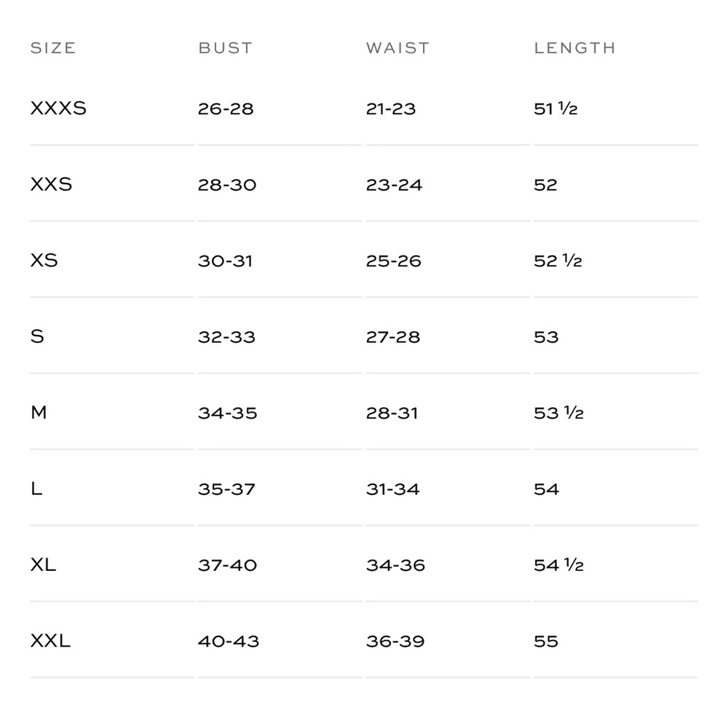Click the 26-28 bust measurement
Viewport: 728px width, 728px height.
tap(226, 108)
